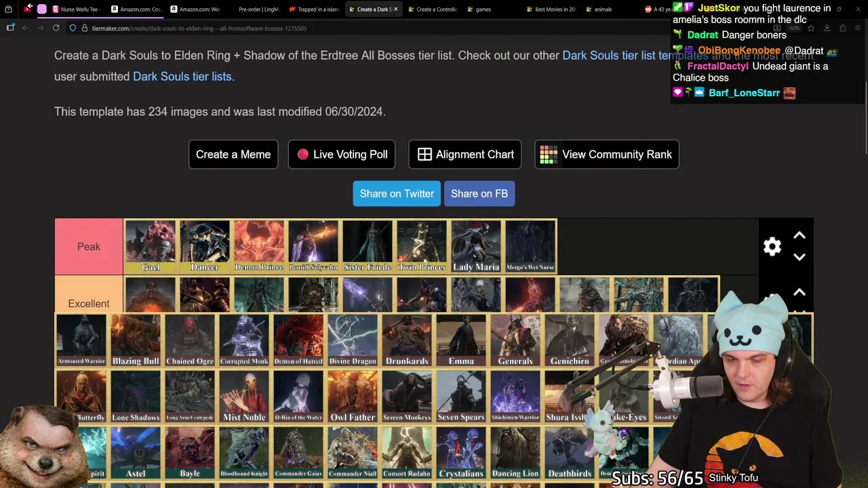Switch to the Nurse Waifu Tee tab
This screenshot has width=868, height=488.
click(76, 9)
